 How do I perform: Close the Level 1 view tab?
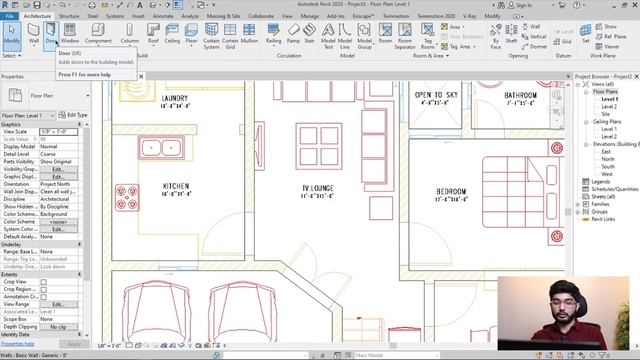point(141,76)
